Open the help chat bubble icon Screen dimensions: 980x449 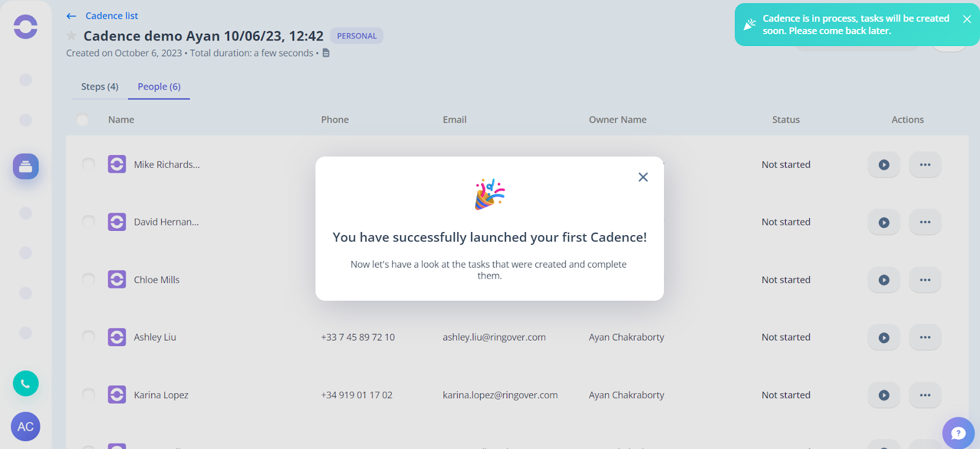coord(959,433)
